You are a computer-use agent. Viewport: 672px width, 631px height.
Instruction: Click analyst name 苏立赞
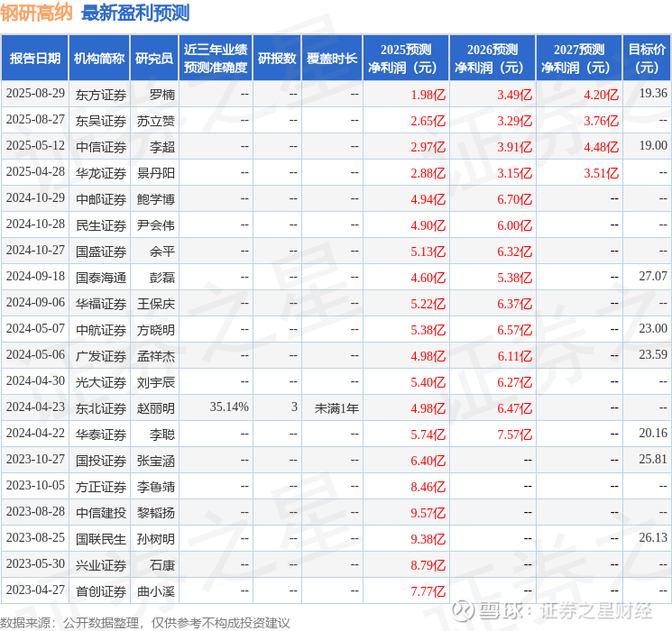pos(155,121)
